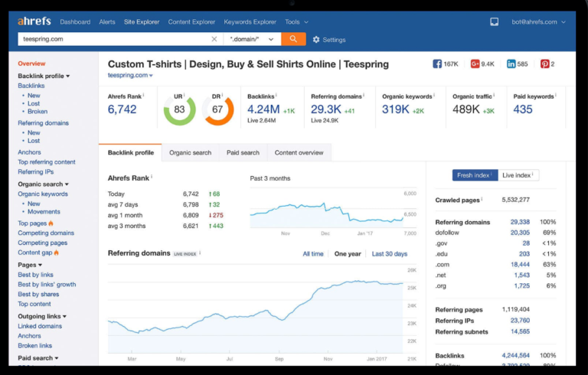
Task: Open the bot@ahrefs.com account dropdown
Action: tap(538, 21)
